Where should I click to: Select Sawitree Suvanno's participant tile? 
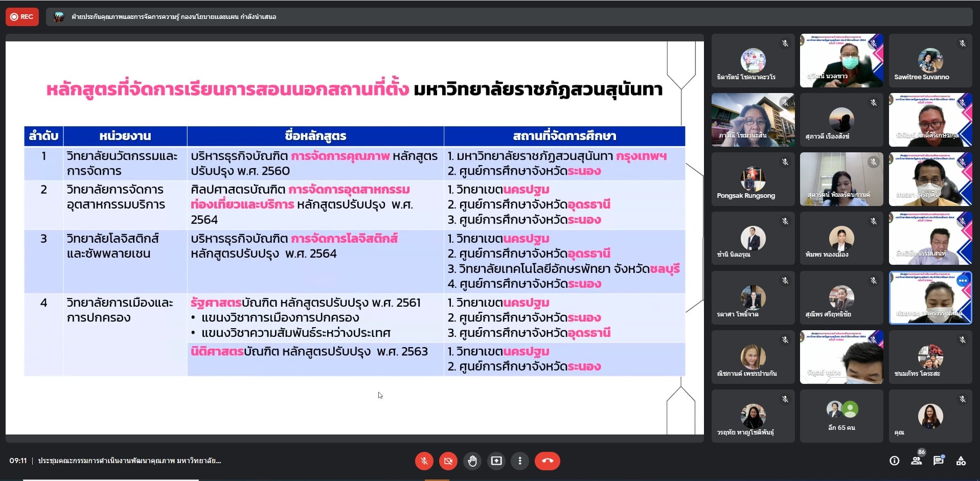pyautogui.click(x=930, y=61)
